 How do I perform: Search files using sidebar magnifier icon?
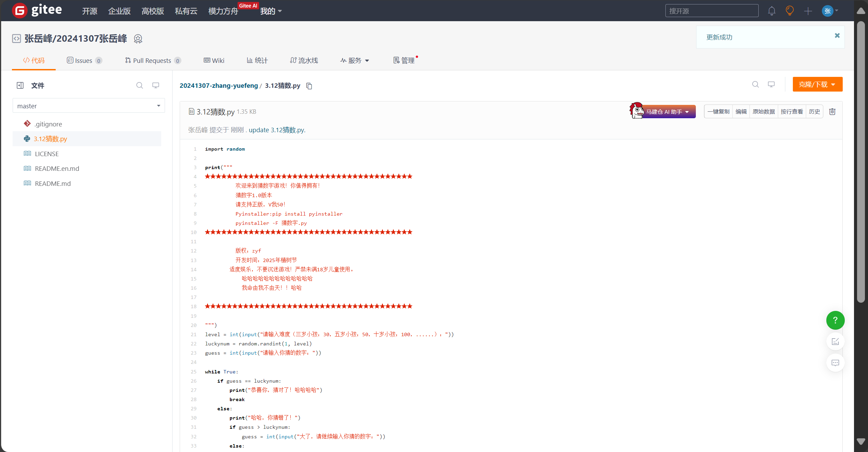139,85
